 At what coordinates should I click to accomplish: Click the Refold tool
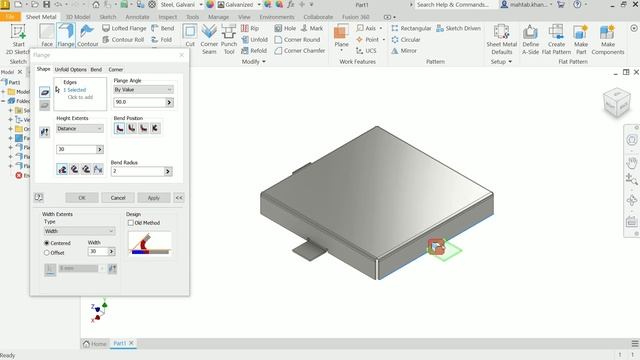254,51
